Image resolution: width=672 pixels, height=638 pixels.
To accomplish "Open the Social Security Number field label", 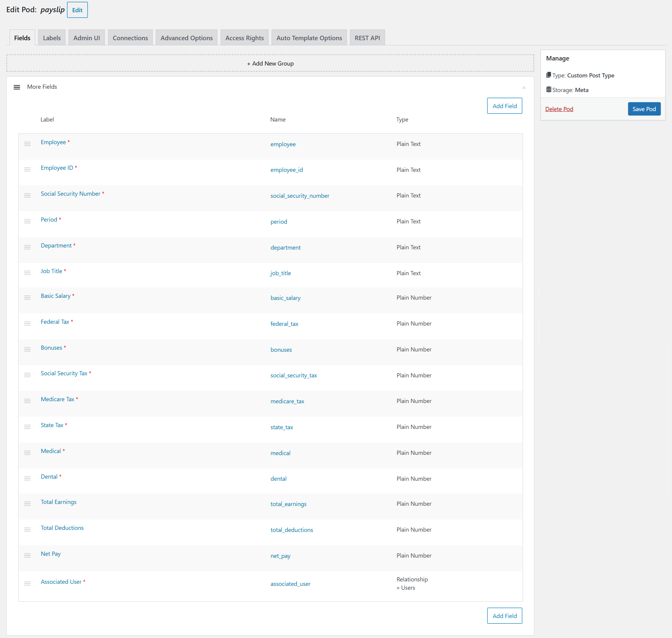I will [x=70, y=194].
